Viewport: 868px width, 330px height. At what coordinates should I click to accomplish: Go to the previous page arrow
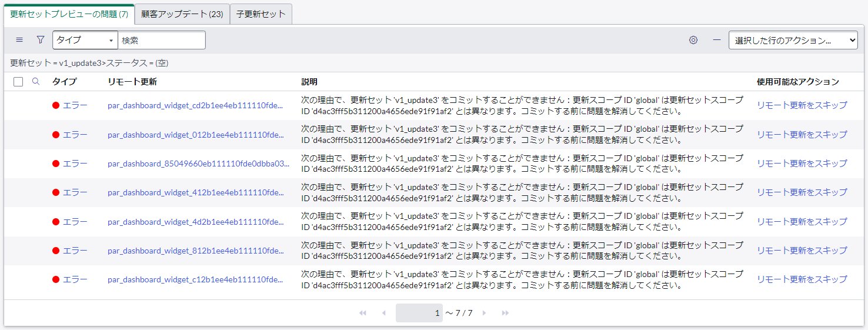pos(384,313)
